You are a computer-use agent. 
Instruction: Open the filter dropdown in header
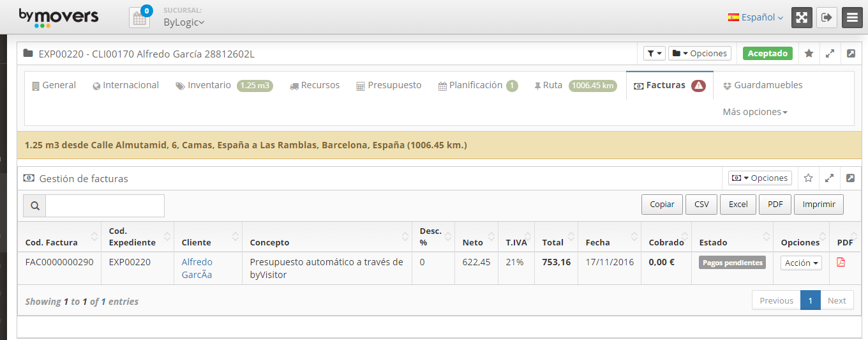pos(654,54)
